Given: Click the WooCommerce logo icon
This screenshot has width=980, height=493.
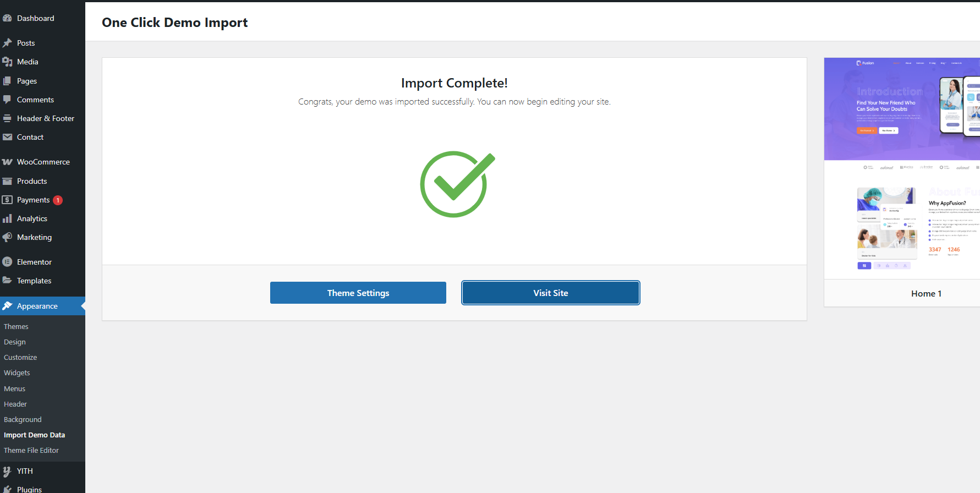Looking at the screenshot, I should click(x=7, y=162).
